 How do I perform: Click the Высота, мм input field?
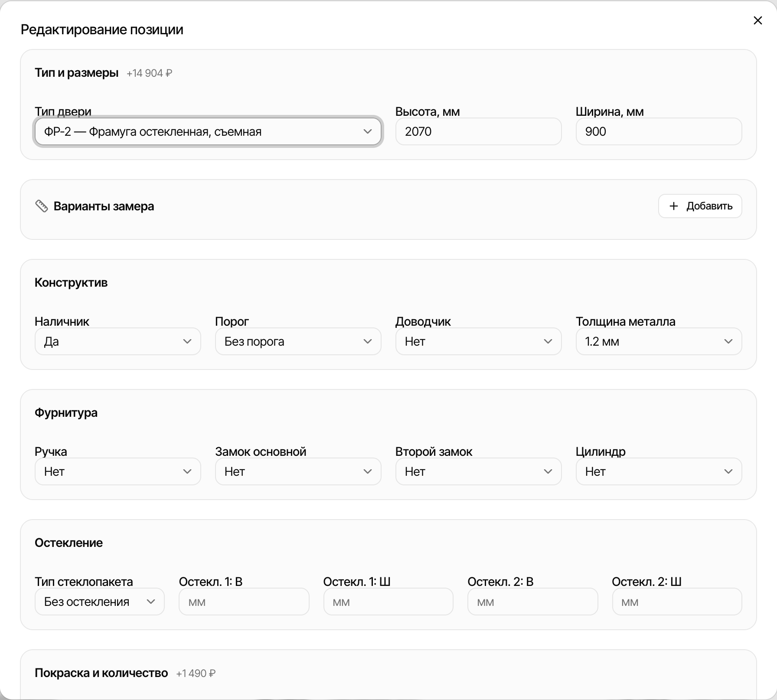click(x=479, y=131)
